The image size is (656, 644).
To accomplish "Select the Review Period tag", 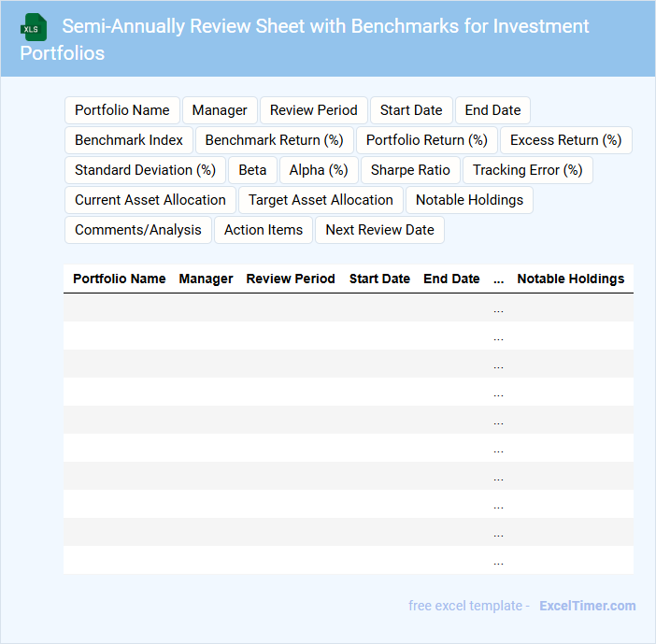I will coord(313,110).
